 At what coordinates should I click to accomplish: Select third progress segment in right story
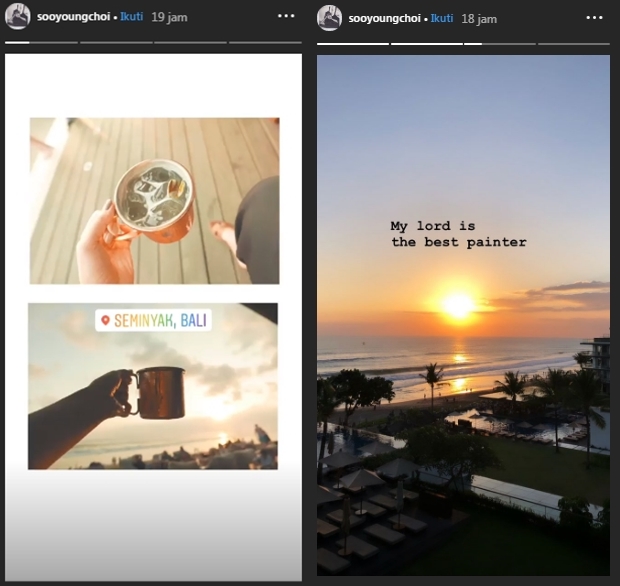(x=500, y=44)
